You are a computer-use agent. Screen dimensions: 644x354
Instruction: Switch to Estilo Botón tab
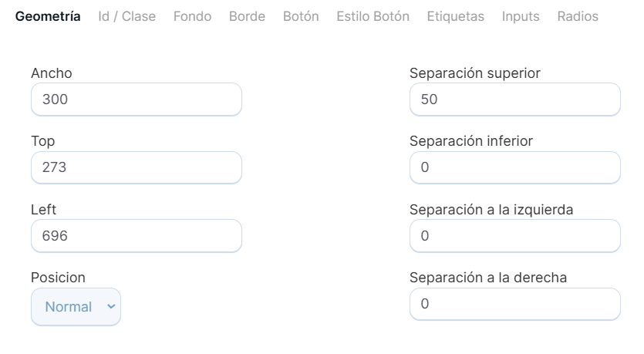[373, 16]
